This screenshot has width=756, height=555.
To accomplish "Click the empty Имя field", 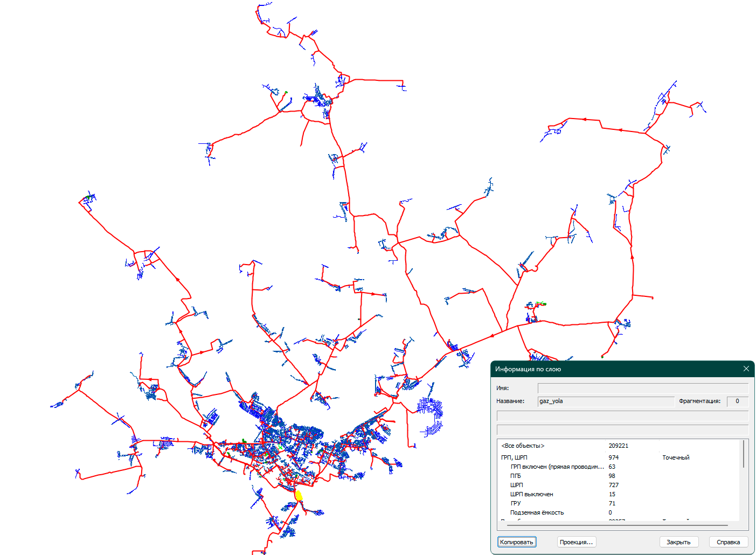I will (x=642, y=388).
